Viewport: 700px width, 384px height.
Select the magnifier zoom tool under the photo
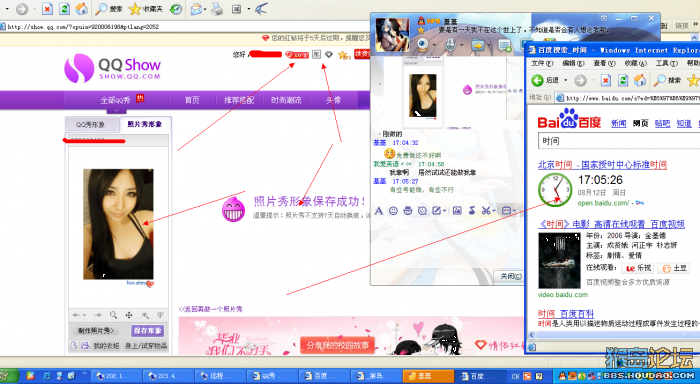pyautogui.click(x=114, y=315)
